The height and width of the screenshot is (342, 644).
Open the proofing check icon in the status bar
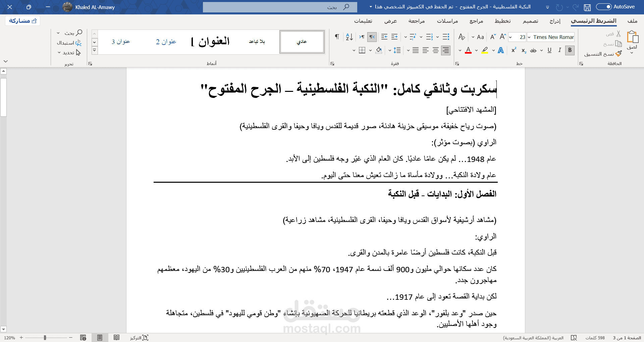coord(574,338)
